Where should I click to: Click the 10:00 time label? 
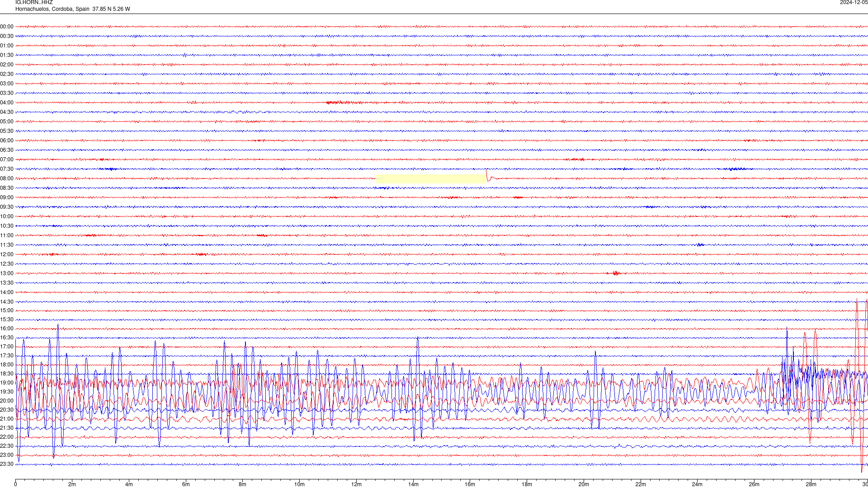click(7, 216)
